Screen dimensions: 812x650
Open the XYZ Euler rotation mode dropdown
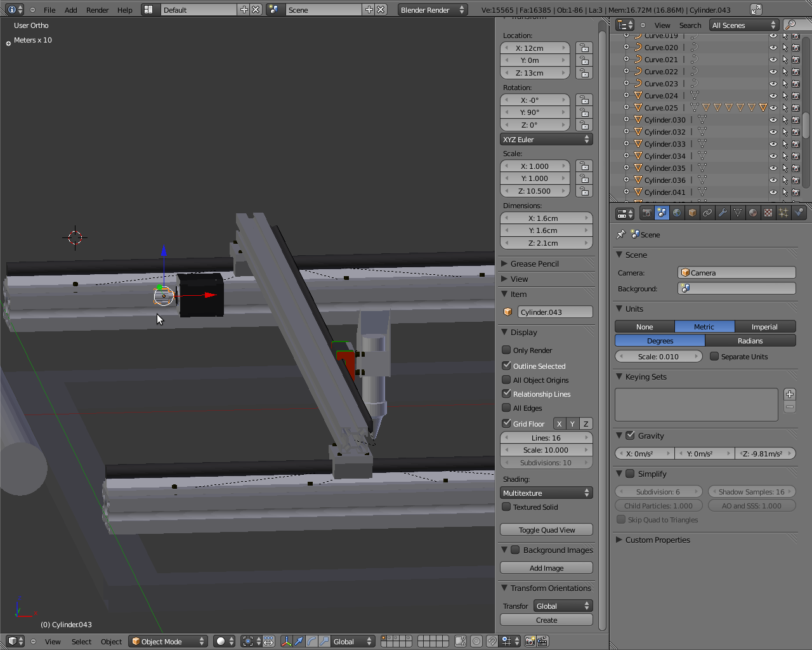pos(546,140)
